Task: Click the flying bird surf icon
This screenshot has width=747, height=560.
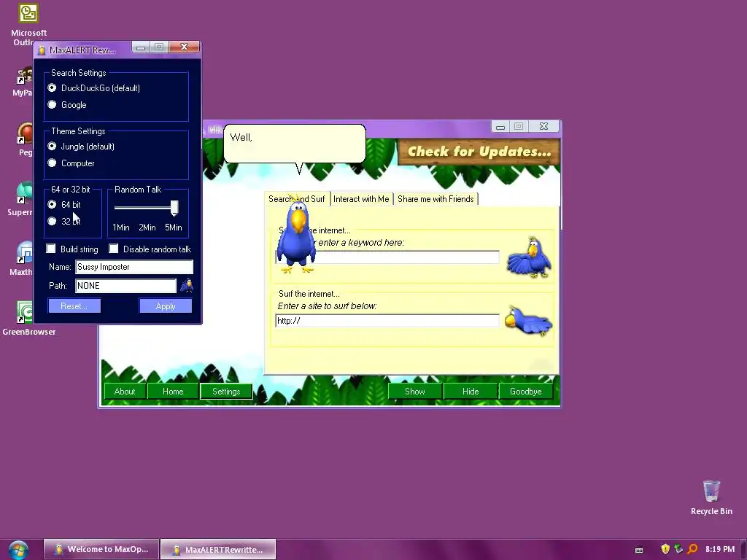Action: point(528,321)
